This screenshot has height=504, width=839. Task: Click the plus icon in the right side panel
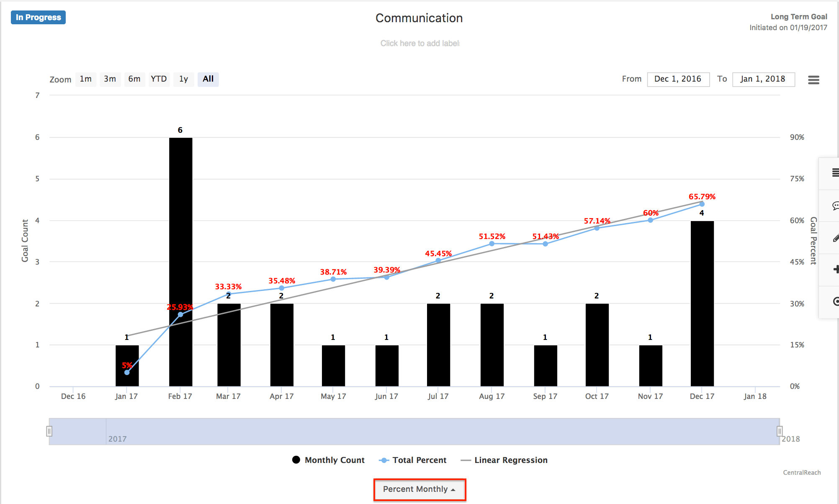click(835, 270)
